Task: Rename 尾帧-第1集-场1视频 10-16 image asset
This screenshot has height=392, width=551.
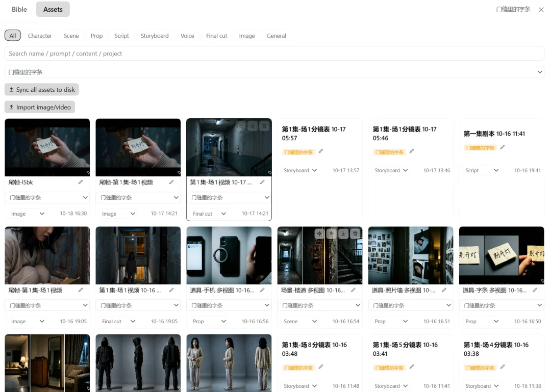Action: [x=81, y=290]
